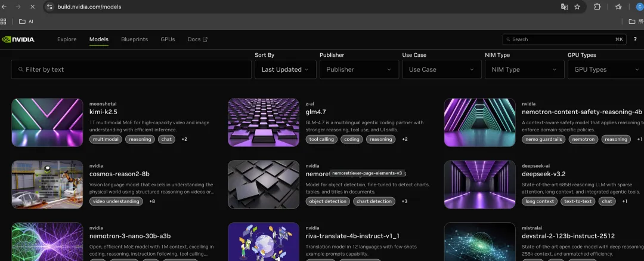
Task: Focus the header Search box
Action: (564, 39)
